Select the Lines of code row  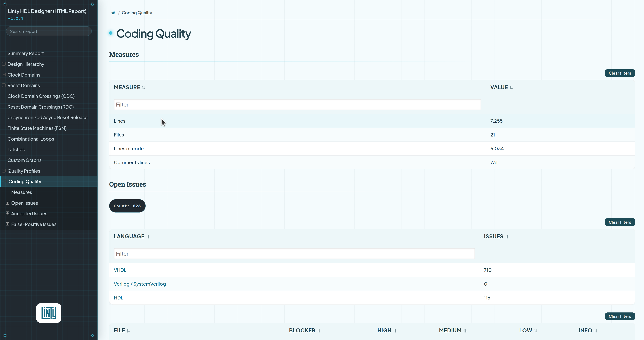click(x=372, y=148)
